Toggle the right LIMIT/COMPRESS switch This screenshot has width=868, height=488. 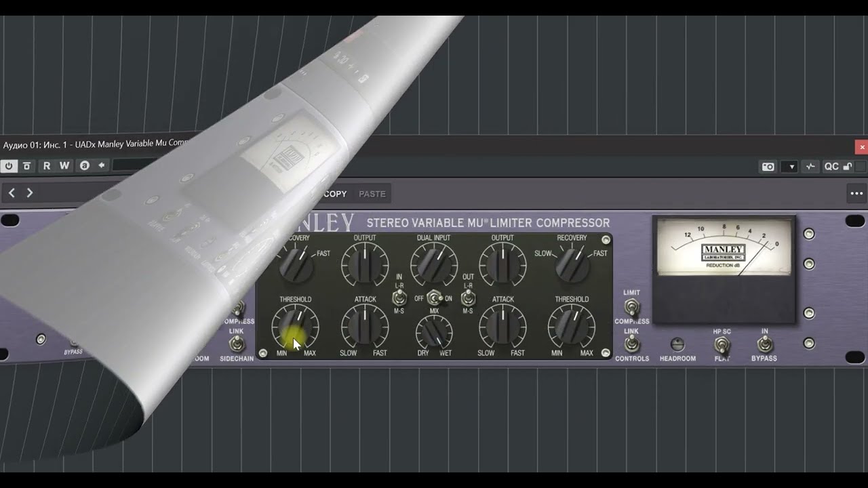pos(631,307)
